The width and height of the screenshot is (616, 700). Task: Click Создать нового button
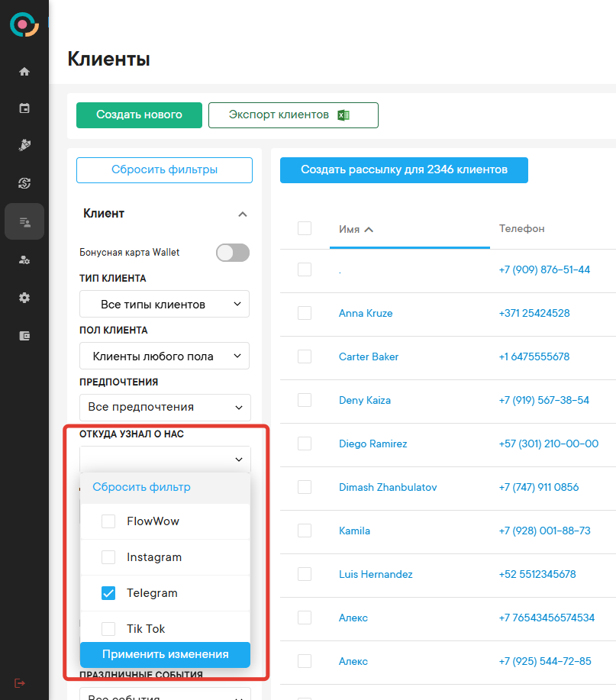(x=139, y=115)
